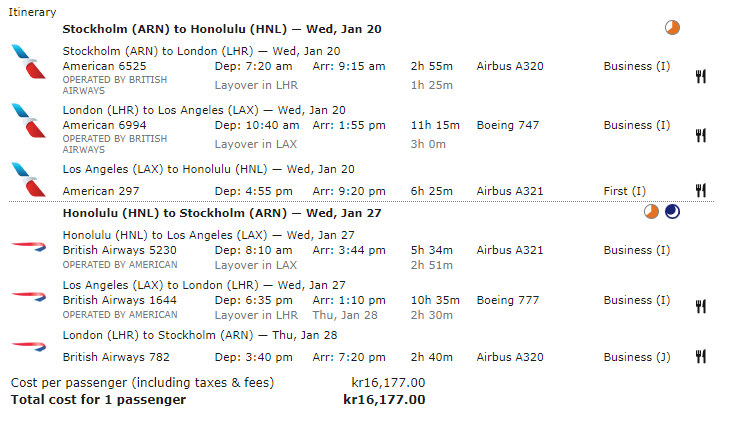
Task: Click the British Airways logo beside flight 5230
Action: [27, 243]
